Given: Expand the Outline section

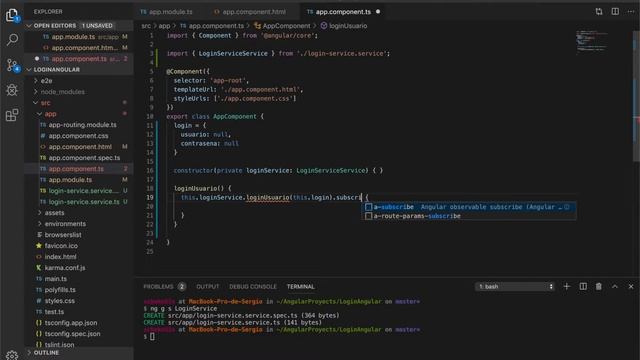Looking at the screenshot, I should click(79, 352).
